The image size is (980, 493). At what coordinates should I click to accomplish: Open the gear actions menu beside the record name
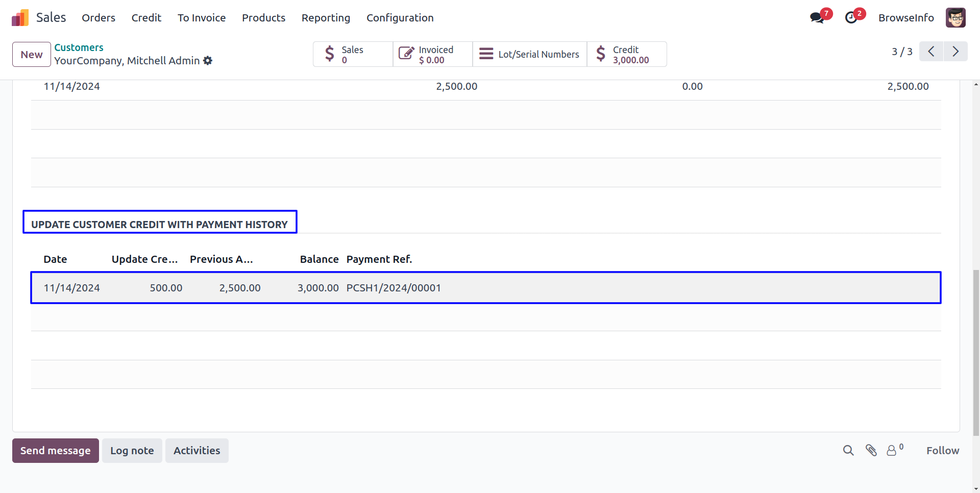click(208, 61)
